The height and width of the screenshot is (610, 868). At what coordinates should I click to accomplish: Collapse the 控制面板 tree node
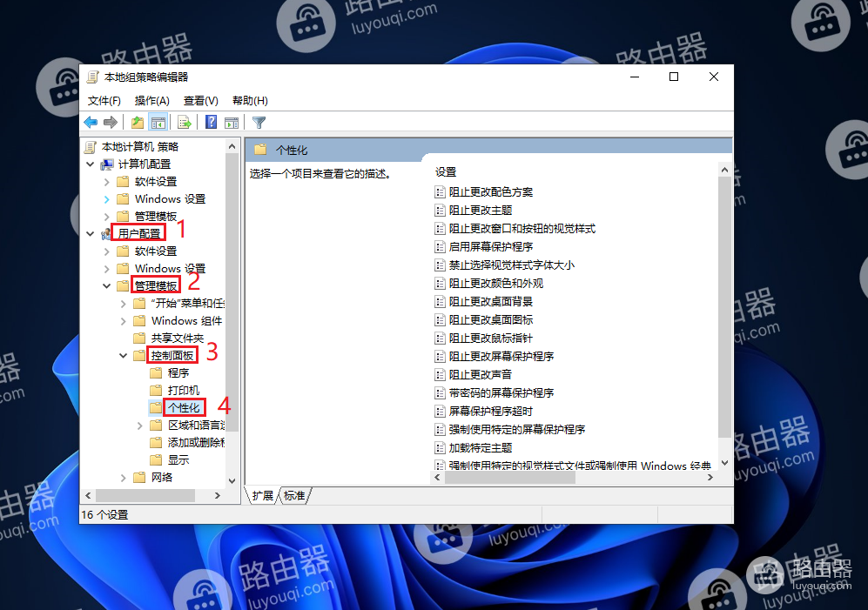pos(124,356)
